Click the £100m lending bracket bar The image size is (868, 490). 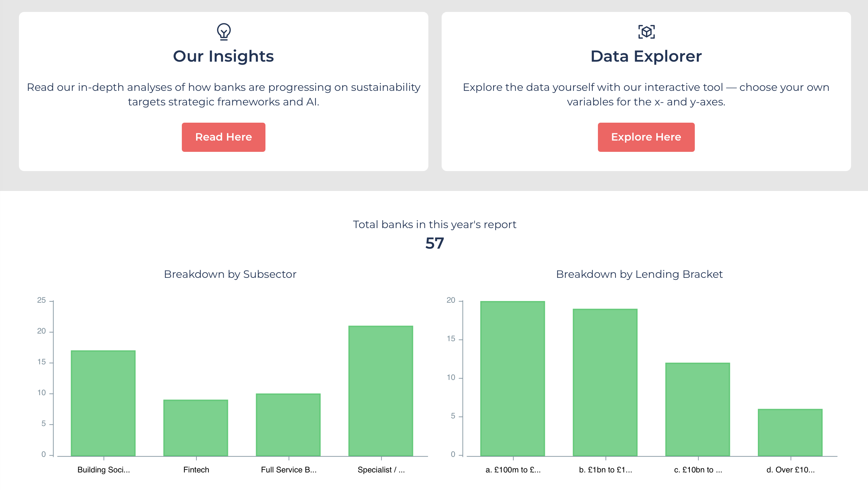click(512, 379)
